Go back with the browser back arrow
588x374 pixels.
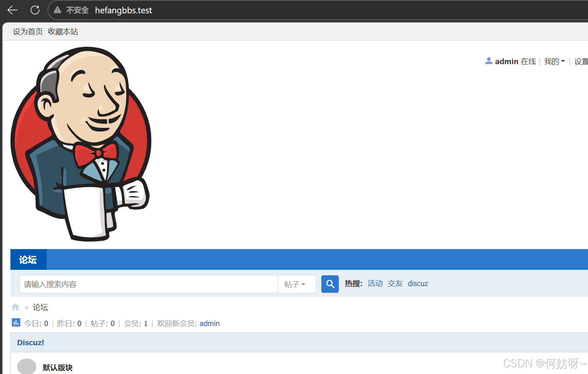(x=13, y=10)
